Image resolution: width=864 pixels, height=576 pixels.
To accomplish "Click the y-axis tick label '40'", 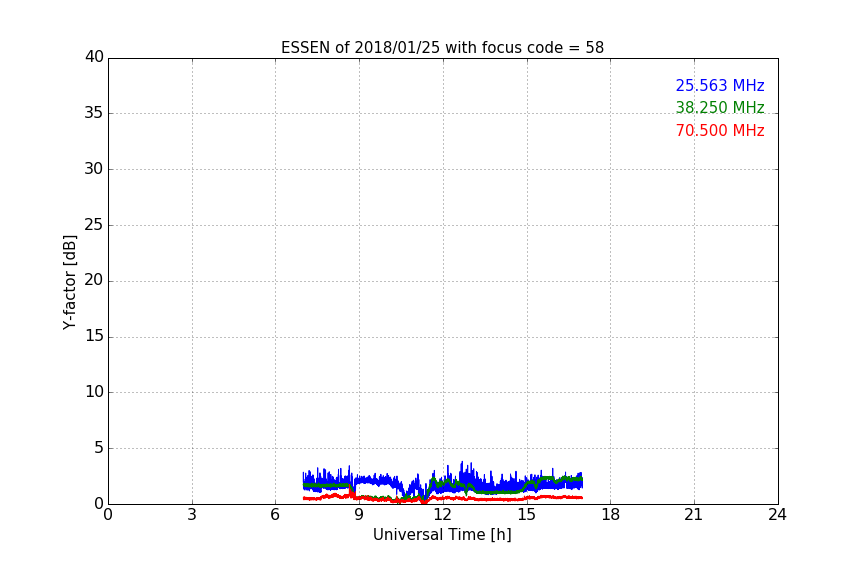I will tap(94, 57).
